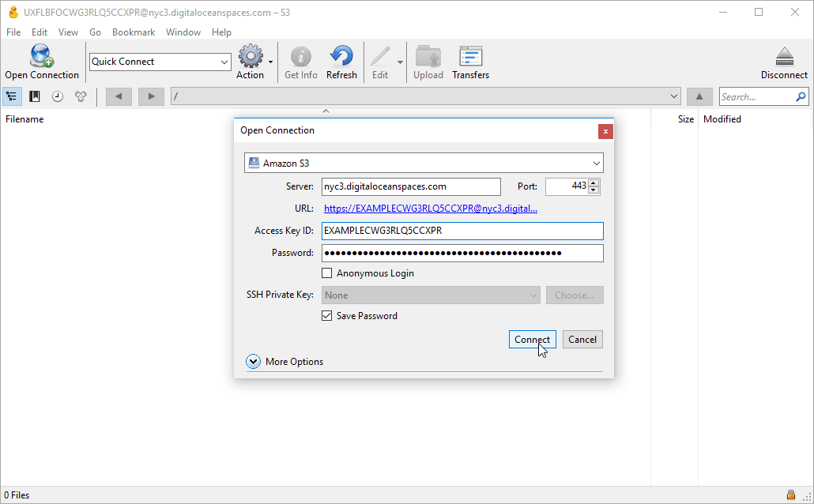Open the Edit dropdown arrow
This screenshot has width=814, height=504.
400,62
